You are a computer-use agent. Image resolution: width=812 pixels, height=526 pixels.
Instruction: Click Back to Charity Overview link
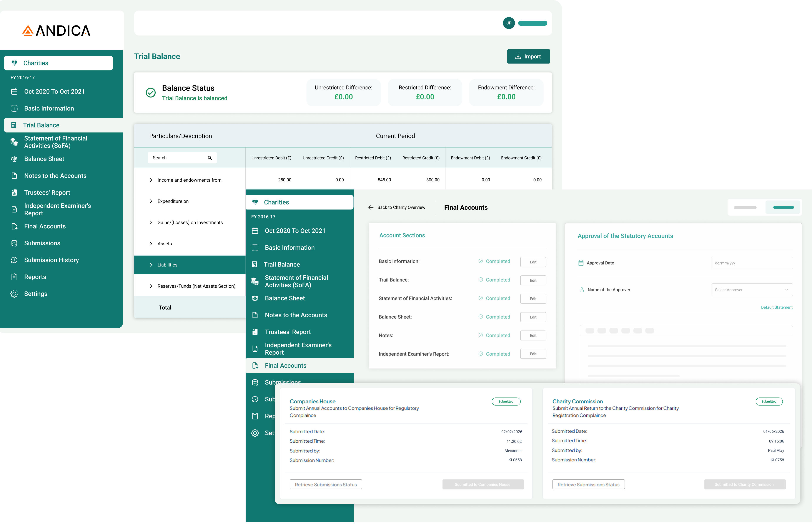click(402, 208)
